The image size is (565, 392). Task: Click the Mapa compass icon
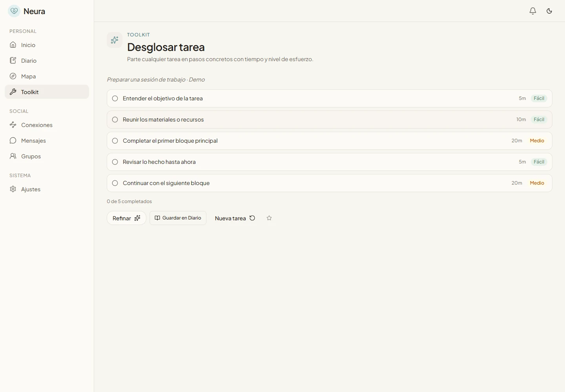(13, 76)
